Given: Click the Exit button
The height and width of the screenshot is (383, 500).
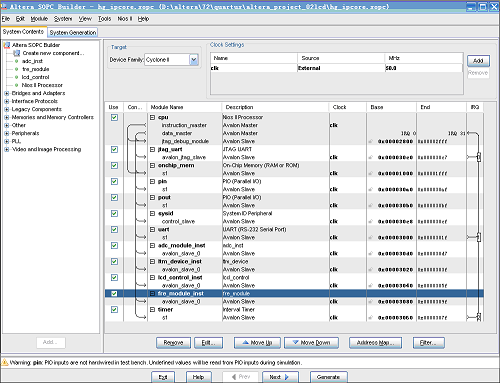Looking at the screenshot, I should click(163, 377).
